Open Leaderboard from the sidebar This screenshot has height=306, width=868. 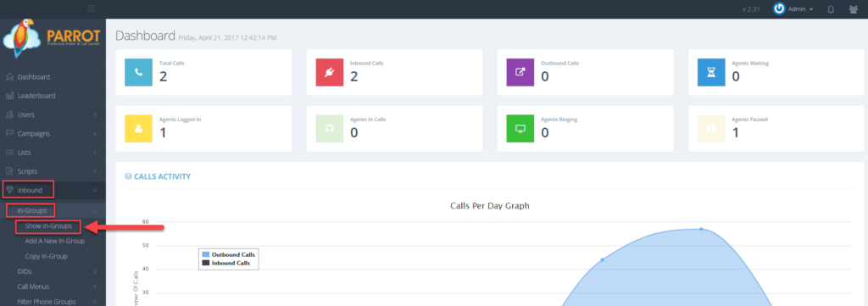[x=53, y=96]
